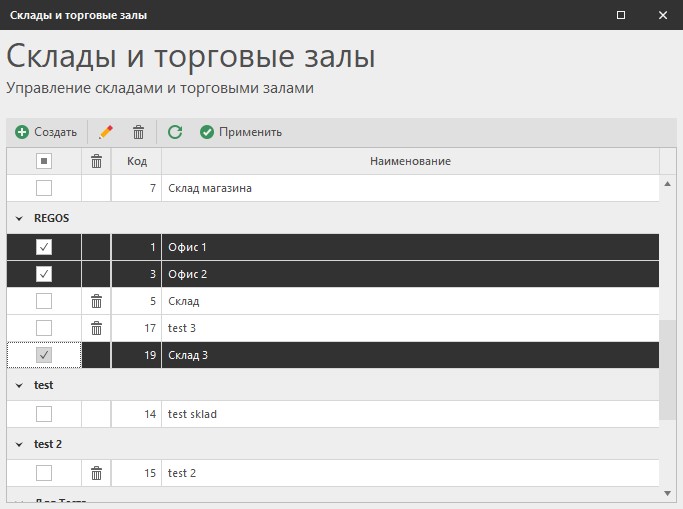
Task: Sort by 'Наименование' column header
Action: click(x=410, y=161)
